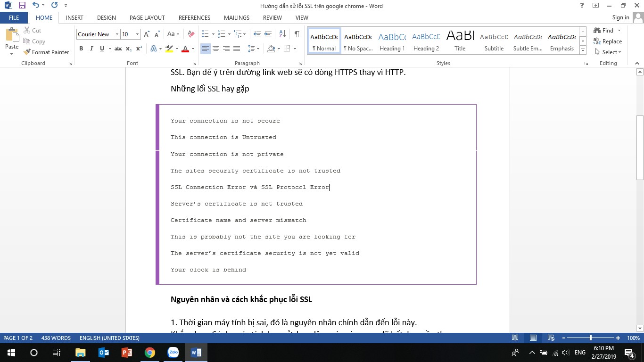Image resolution: width=644 pixels, height=362 pixels.
Task: Expand the Styles gallery more arrow
Action: tap(583, 50)
